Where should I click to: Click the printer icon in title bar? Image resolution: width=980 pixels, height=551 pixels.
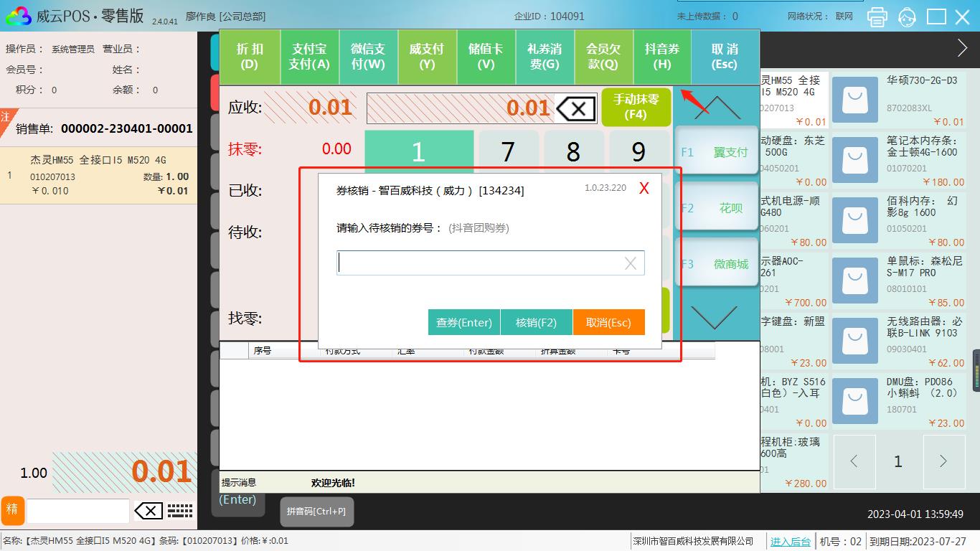coord(877,17)
